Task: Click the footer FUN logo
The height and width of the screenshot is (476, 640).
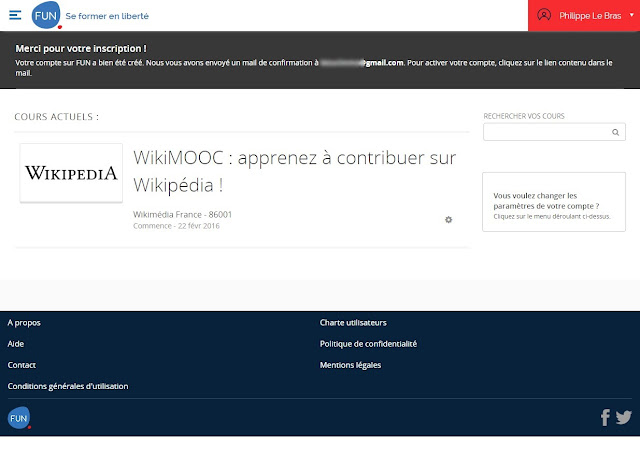Action: pos(19,418)
